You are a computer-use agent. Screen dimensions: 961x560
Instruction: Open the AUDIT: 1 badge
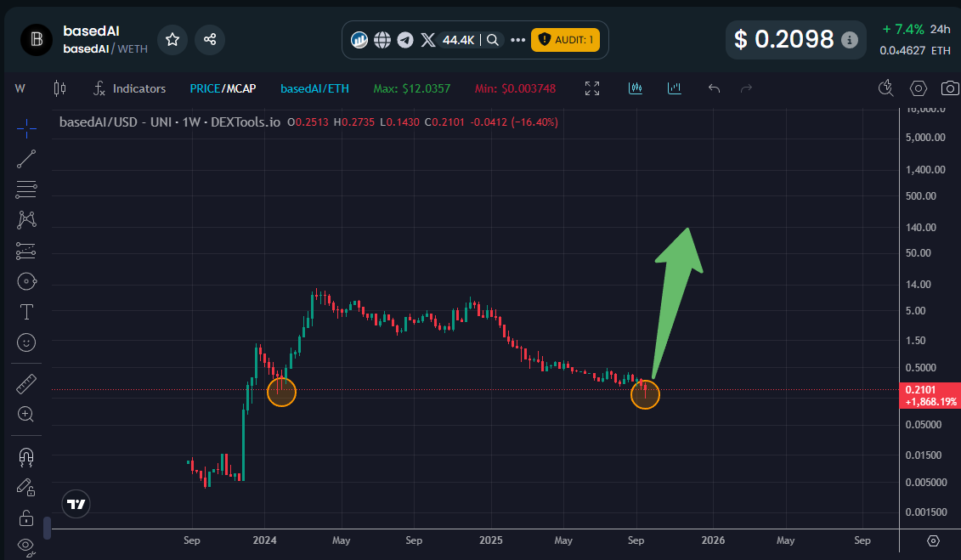(x=565, y=40)
